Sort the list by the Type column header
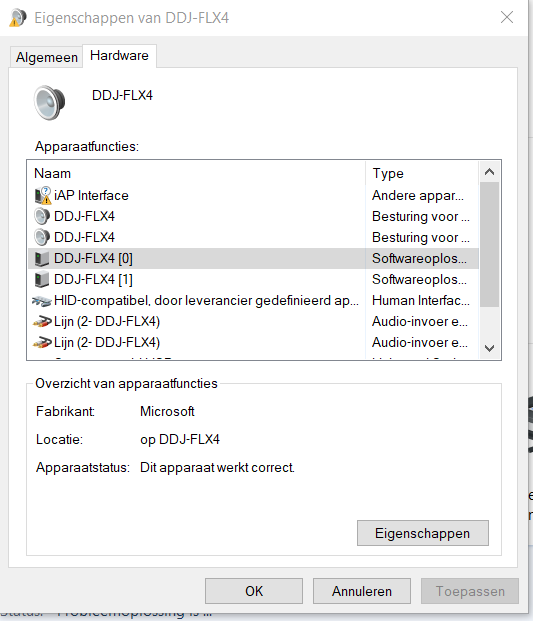Viewport: 533px width, 621px height. [422, 173]
